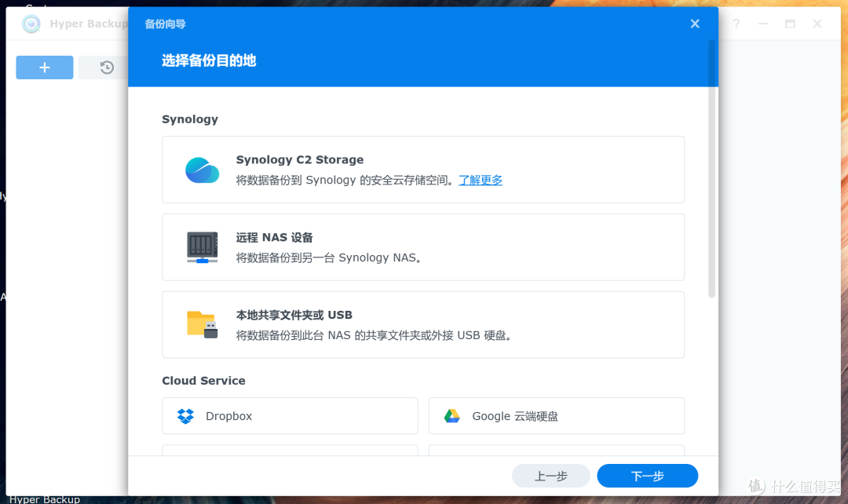Select the Dropbox logo icon

click(185, 416)
